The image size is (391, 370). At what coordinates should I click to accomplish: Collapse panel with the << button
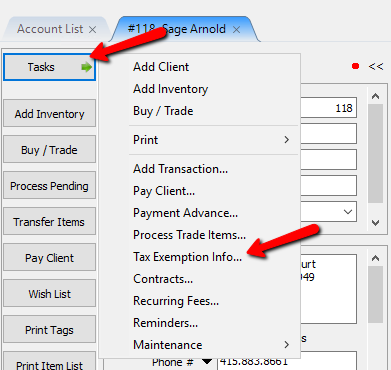coord(376,67)
